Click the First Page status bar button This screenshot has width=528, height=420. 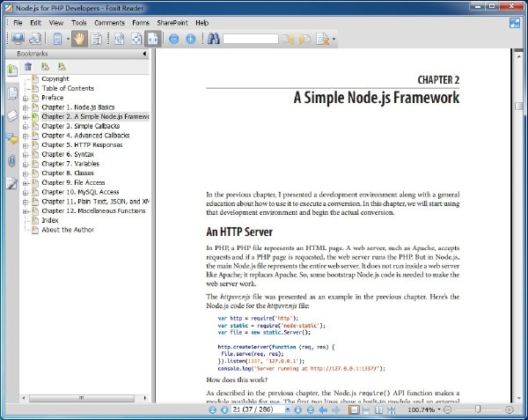[212, 410]
